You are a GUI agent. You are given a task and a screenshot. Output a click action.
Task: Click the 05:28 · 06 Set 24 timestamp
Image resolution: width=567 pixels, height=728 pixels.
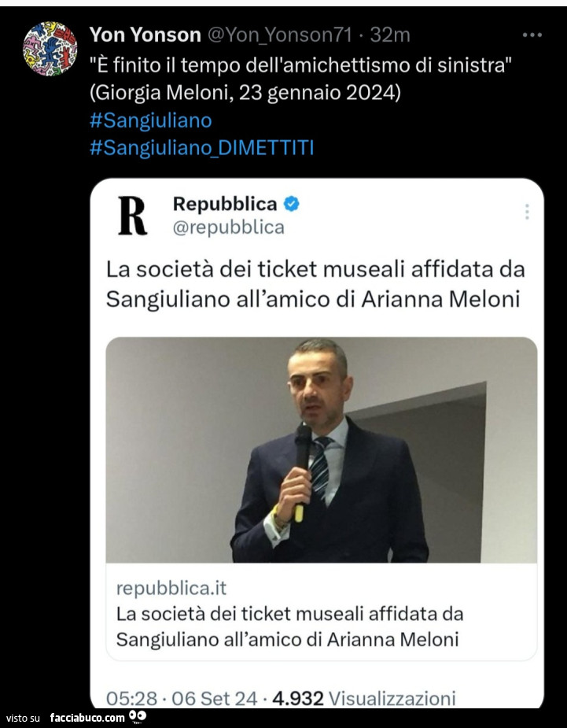(182, 697)
